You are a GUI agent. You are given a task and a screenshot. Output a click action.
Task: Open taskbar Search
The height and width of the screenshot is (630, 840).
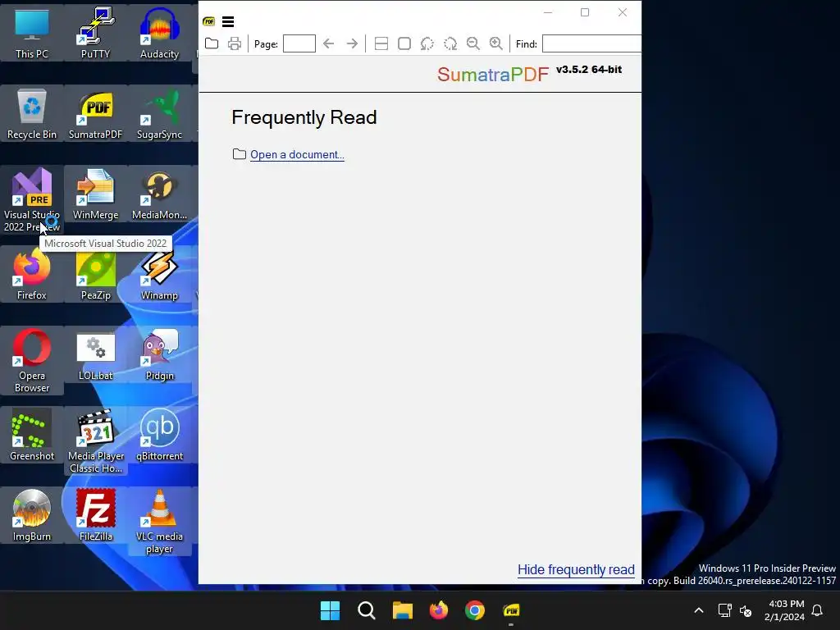367,610
